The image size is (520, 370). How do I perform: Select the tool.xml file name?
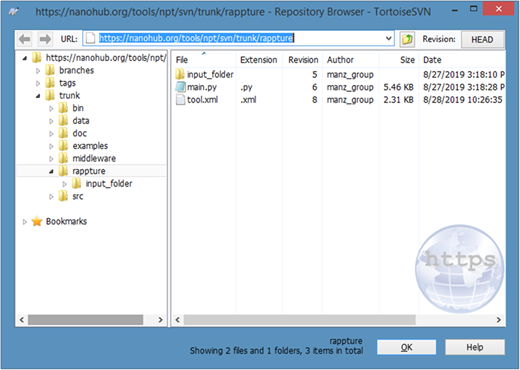[x=202, y=100]
